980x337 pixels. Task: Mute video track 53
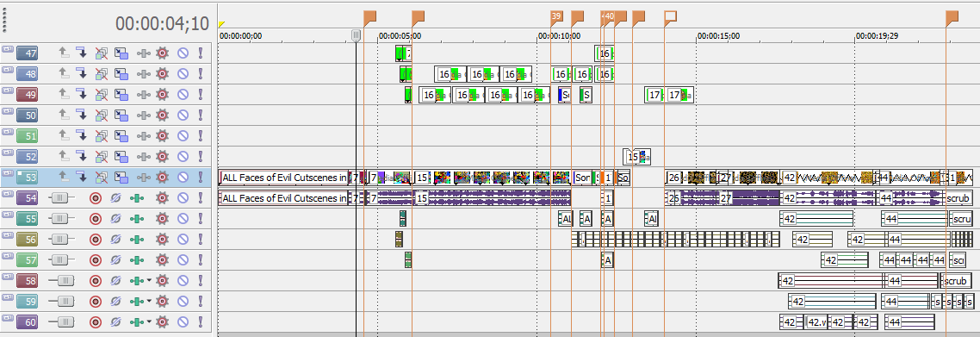(x=183, y=177)
